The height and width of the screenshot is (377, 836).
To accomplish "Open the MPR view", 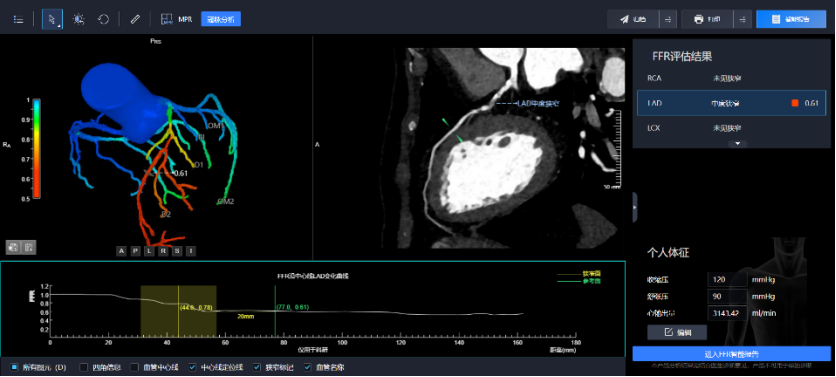I will pos(176,20).
